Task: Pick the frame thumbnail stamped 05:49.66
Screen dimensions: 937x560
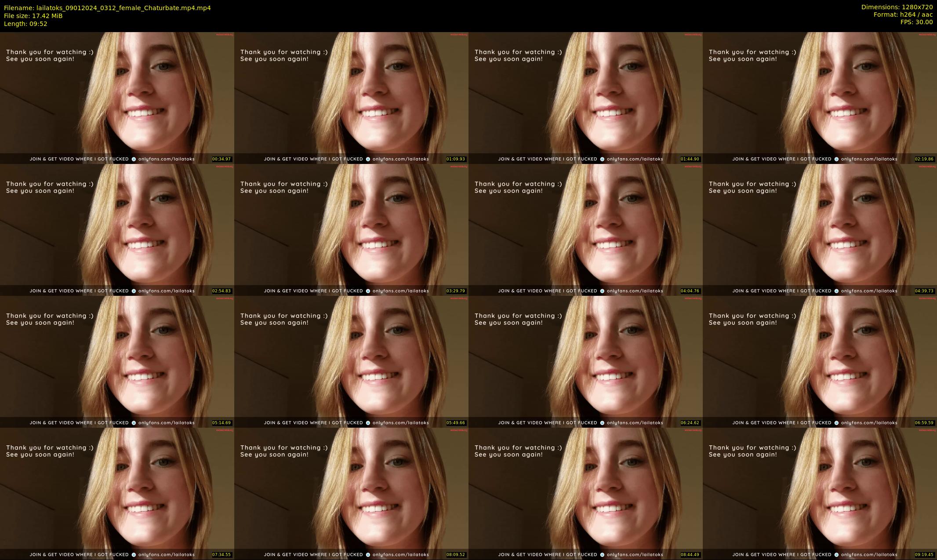Action: tap(351, 361)
